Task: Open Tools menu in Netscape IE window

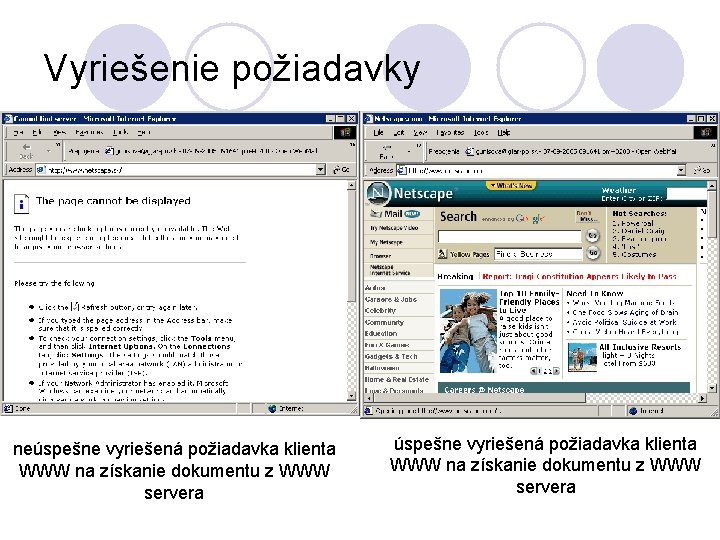Action: click(481, 132)
